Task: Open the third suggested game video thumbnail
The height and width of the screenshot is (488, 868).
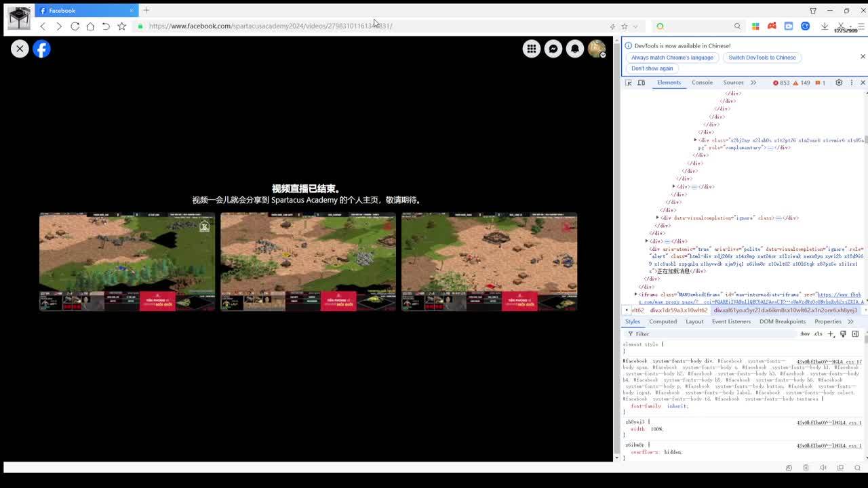Action: 489,262
